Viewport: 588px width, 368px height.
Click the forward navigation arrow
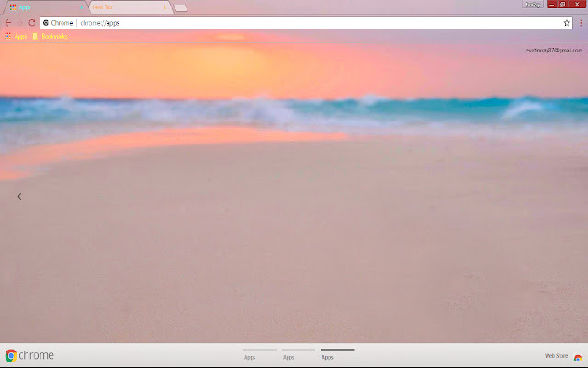(x=20, y=23)
